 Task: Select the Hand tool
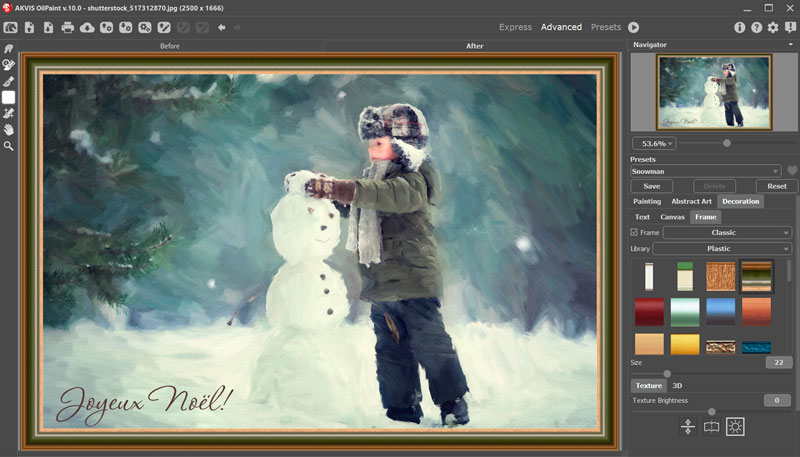9,130
